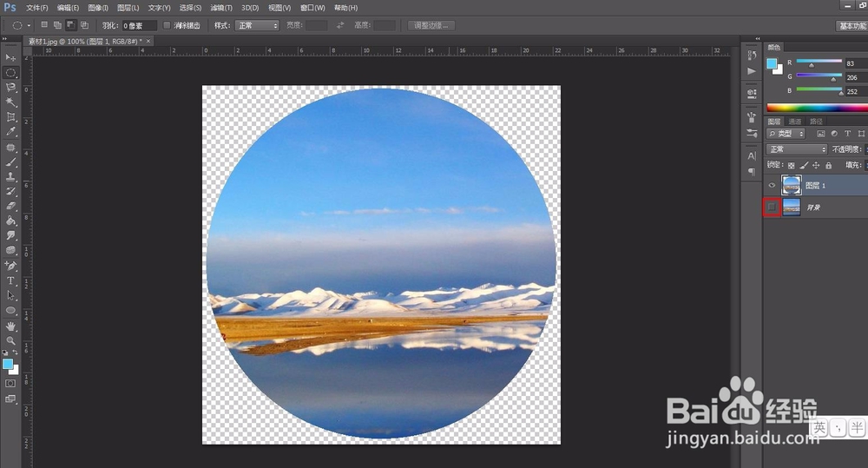Viewport: 868px width, 468px height.
Task: Open the 图像(I) menu
Action: pyautogui.click(x=98, y=8)
